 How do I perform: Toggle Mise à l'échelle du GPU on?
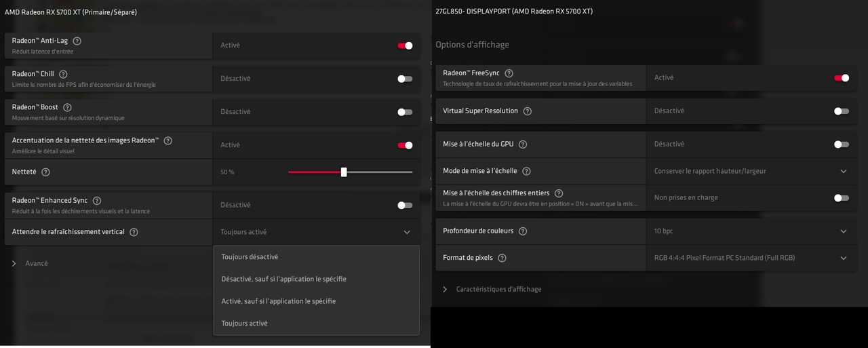coord(842,144)
